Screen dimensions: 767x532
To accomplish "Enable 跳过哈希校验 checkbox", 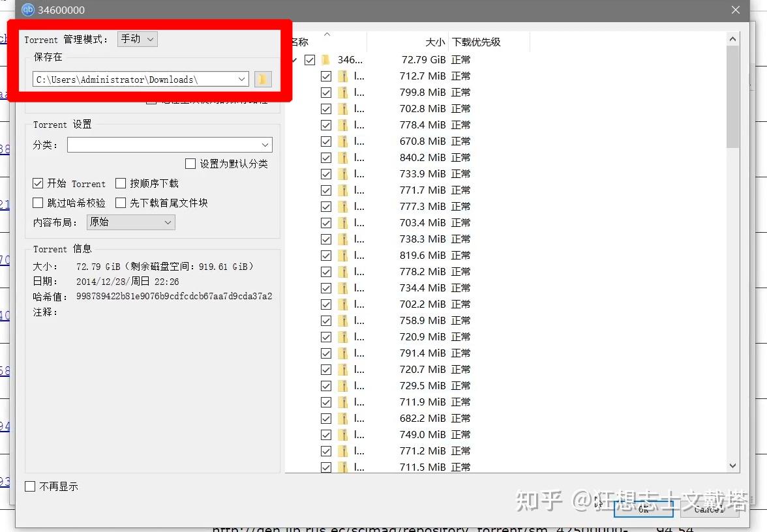I will (x=38, y=202).
